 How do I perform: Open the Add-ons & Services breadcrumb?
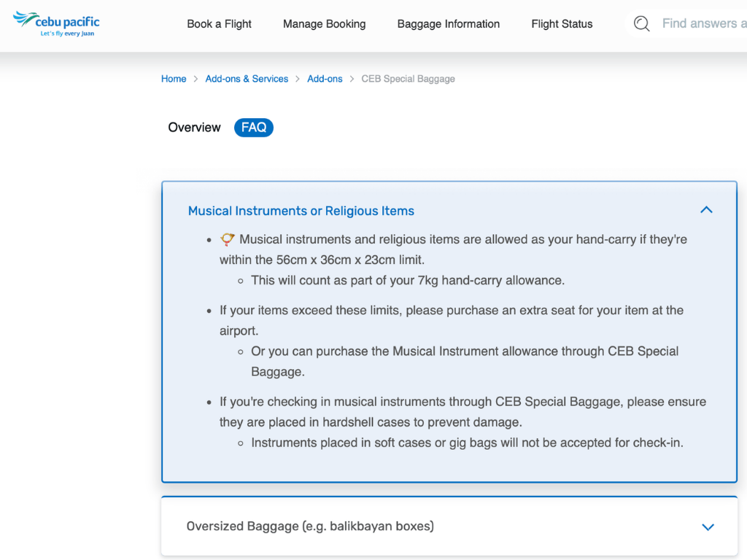click(x=247, y=79)
